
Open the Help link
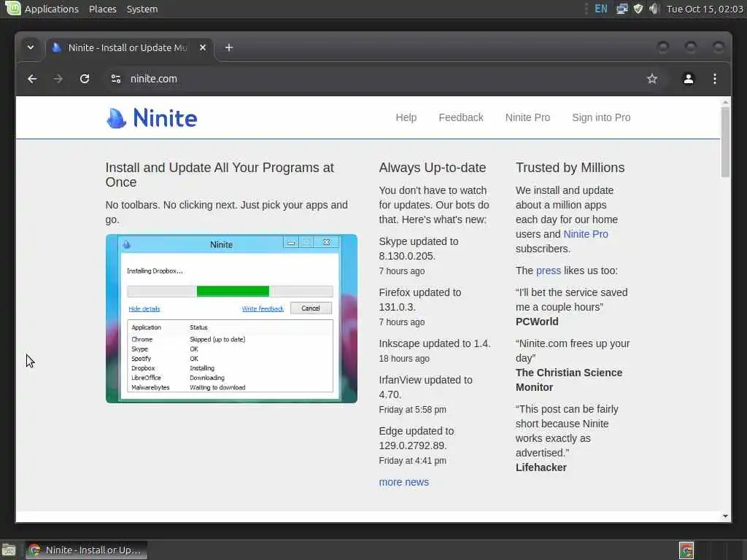pos(406,117)
